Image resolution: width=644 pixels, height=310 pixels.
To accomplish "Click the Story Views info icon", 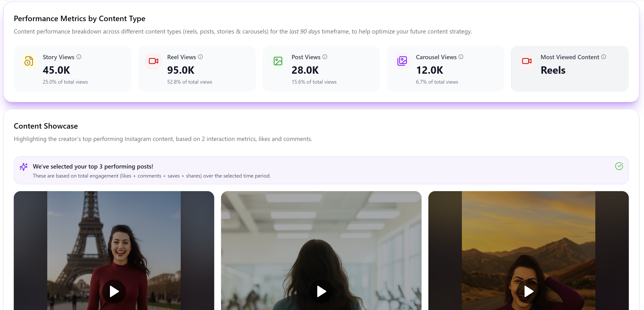I will tap(79, 57).
